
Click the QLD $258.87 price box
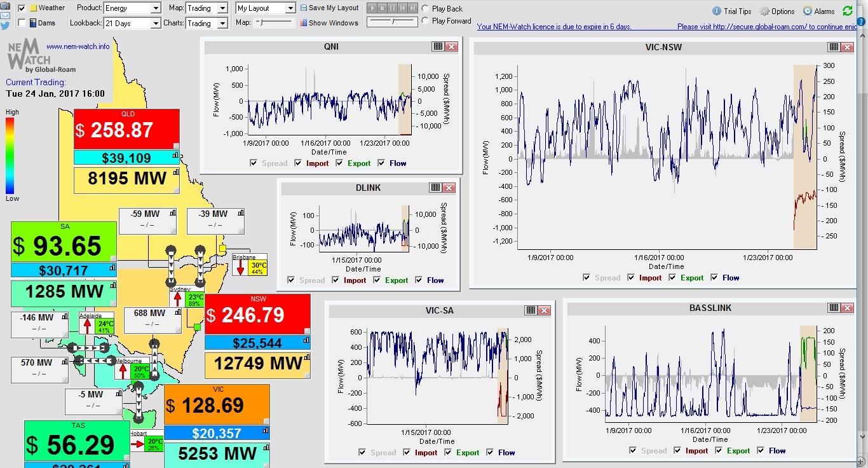(x=126, y=130)
